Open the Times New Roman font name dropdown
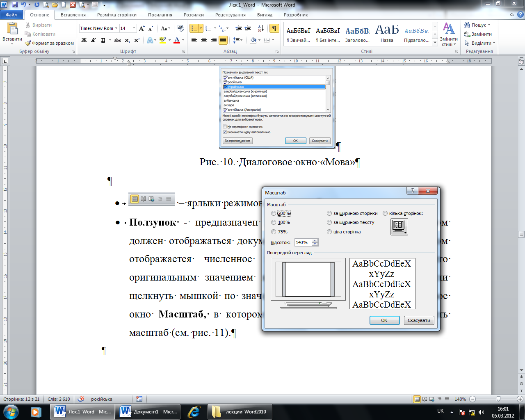Viewport: 525px width, 420px height. point(116,28)
